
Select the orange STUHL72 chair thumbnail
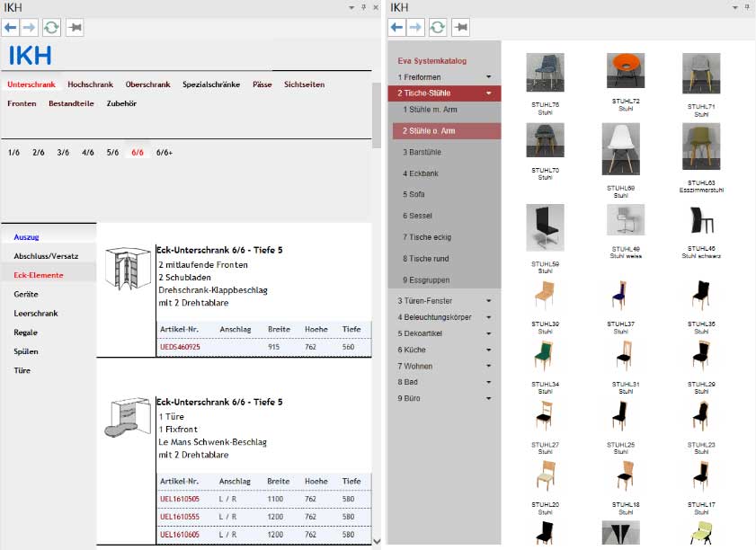coord(625,72)
